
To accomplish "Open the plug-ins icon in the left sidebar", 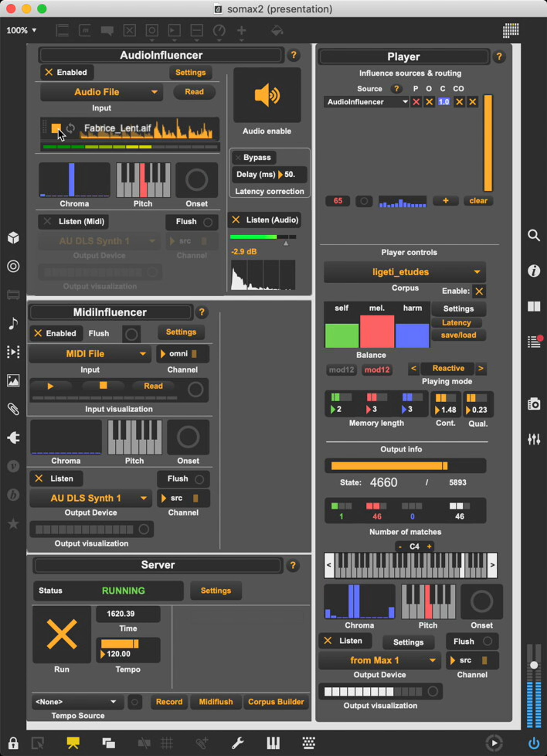I will click(13, 438).
